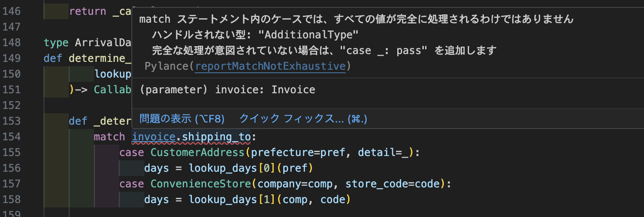Select line number 146 in gutter
The width and height of the screenshot is (644, 217).
12,11
